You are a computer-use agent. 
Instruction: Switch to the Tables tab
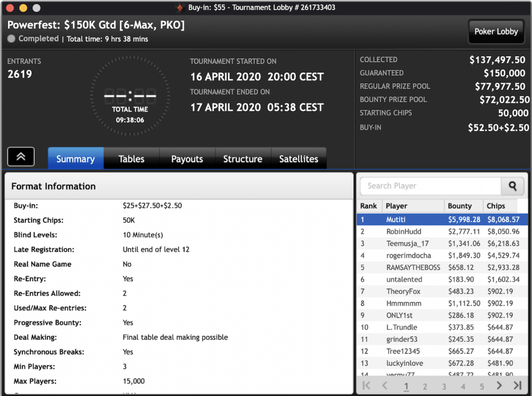131,159
